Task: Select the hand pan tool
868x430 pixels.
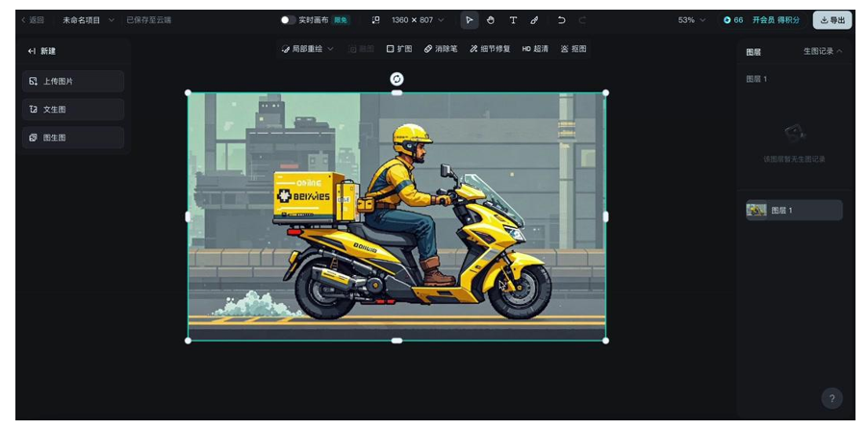Action: tap(490, 19)
